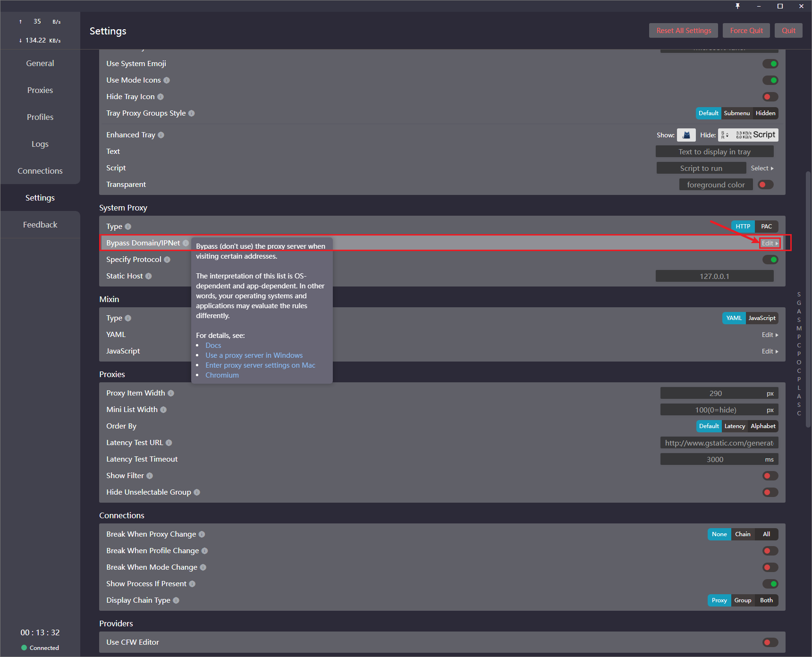Switch to Logs in the sidebar
812x657 pixels.
(x=40, y=144)
